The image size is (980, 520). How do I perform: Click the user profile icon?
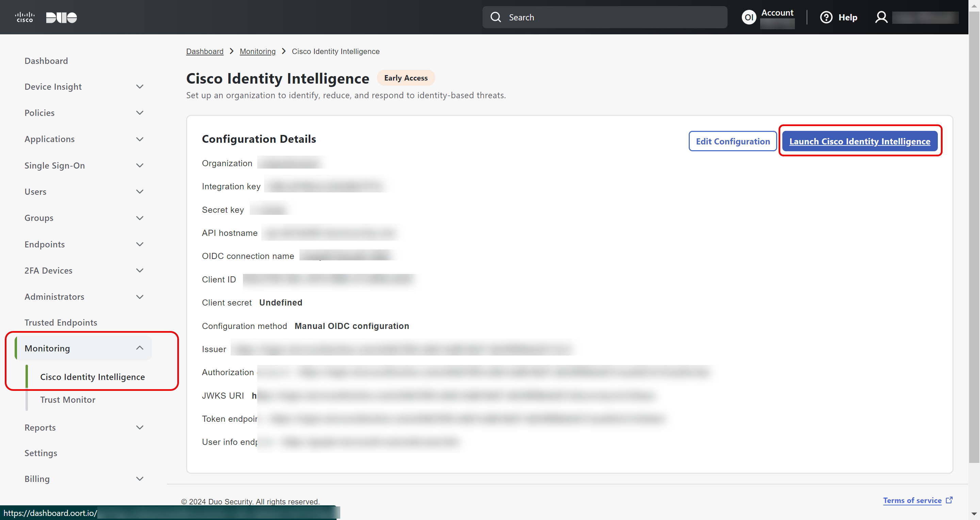pyautogui.click(x=881, y=17)
